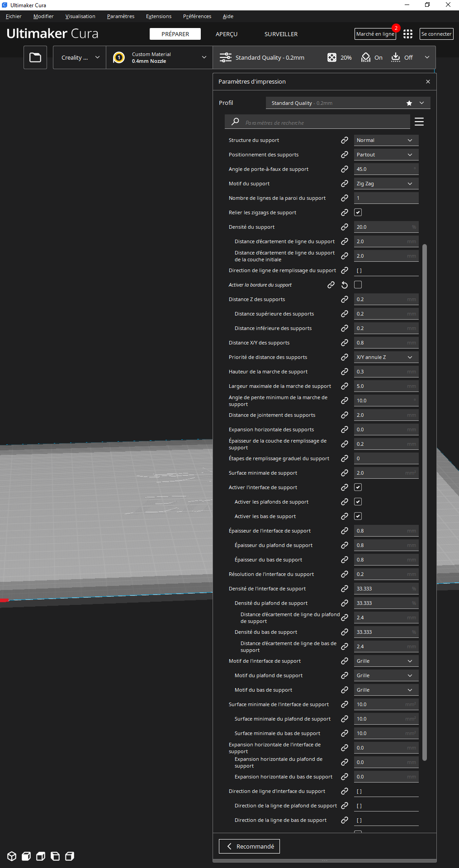Open the Custom Material nozzle selector

click(x=159, y=57)
